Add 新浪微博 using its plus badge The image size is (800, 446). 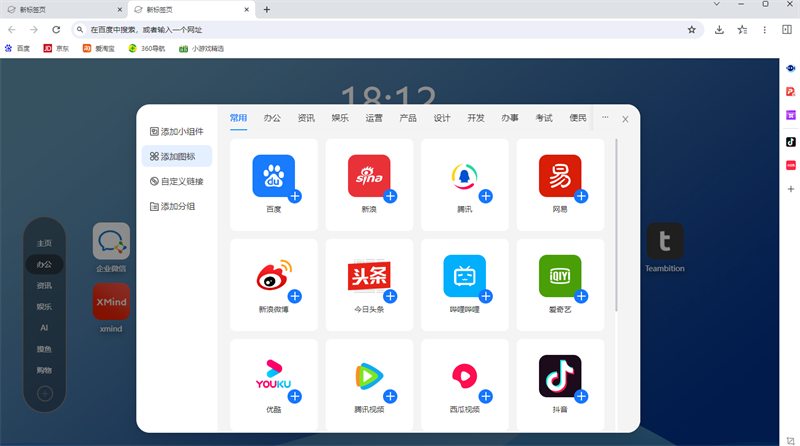(x=295, y=296)
